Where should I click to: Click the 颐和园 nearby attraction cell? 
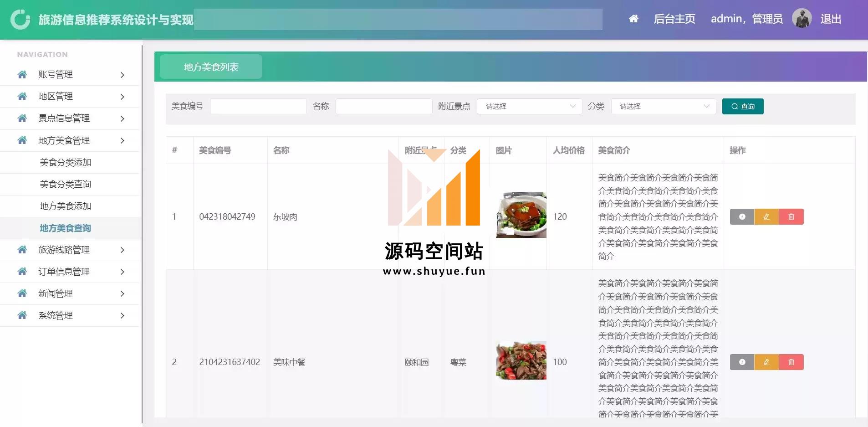(417, 362)
